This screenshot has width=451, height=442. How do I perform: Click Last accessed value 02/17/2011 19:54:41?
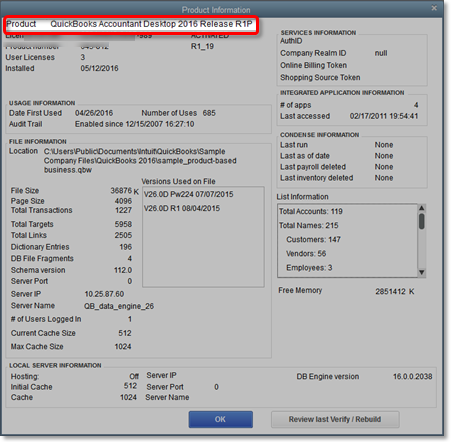coord(384,116)
